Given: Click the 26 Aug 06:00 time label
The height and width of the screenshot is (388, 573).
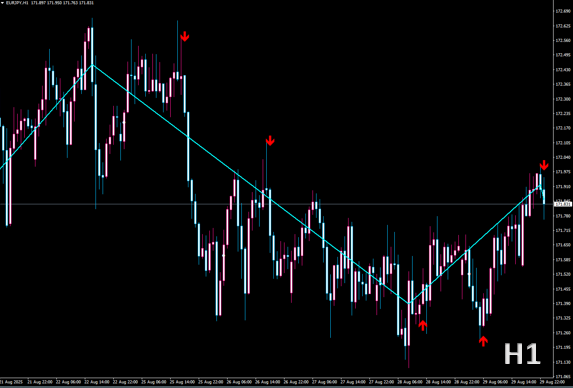Looking at the screenshot, I should click(239, 382).
